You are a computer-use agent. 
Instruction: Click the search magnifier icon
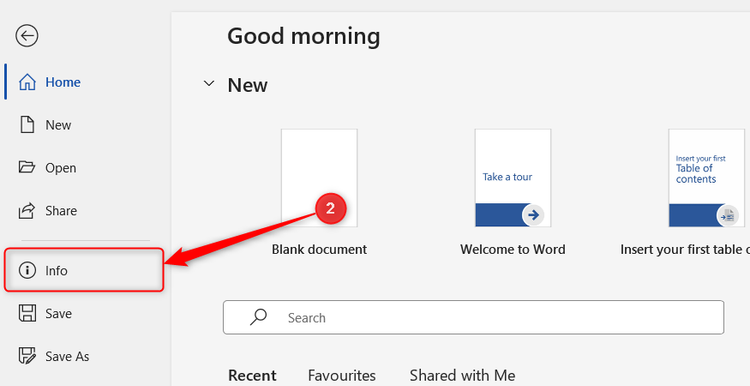(258, 317)
